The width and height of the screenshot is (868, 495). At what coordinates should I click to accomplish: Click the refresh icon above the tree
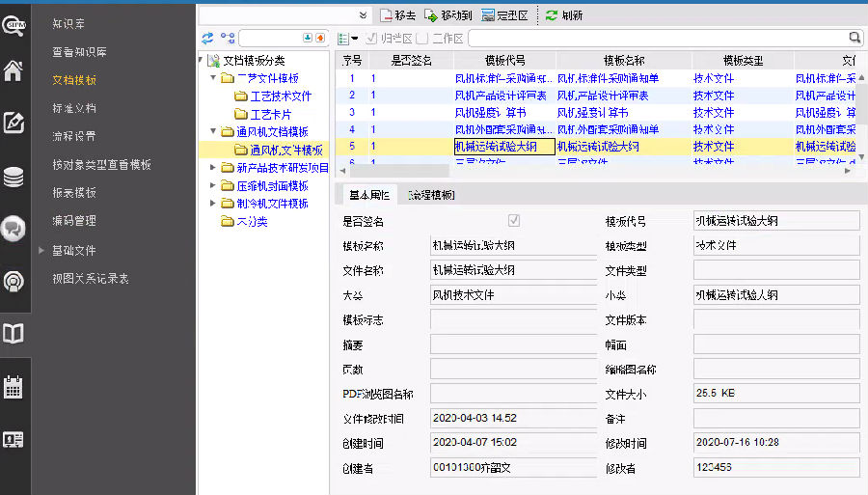207,38
